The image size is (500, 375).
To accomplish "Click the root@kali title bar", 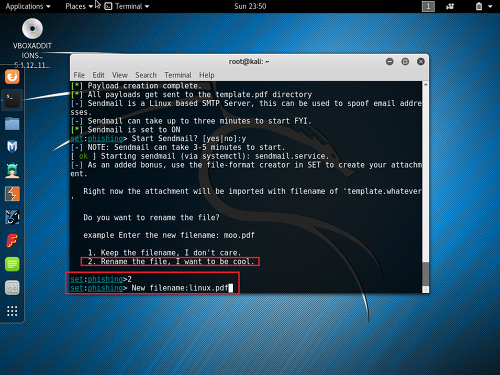I will 249,62.
